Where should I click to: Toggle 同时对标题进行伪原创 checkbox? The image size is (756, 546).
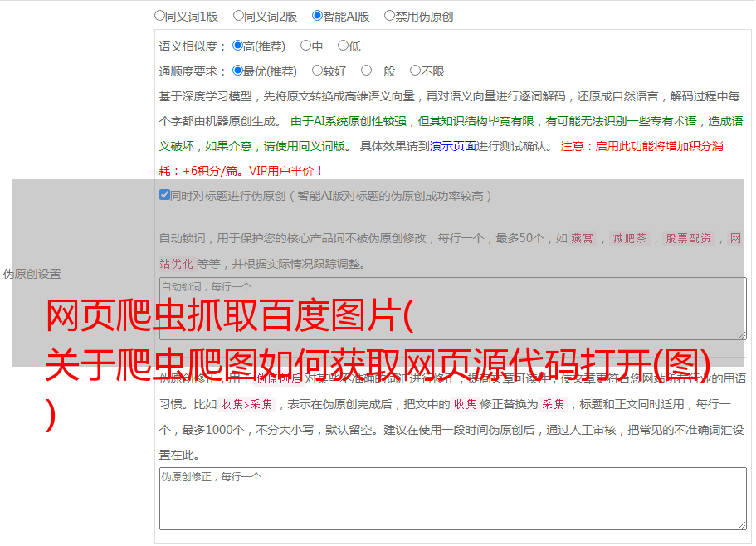[x=164, y=195]
